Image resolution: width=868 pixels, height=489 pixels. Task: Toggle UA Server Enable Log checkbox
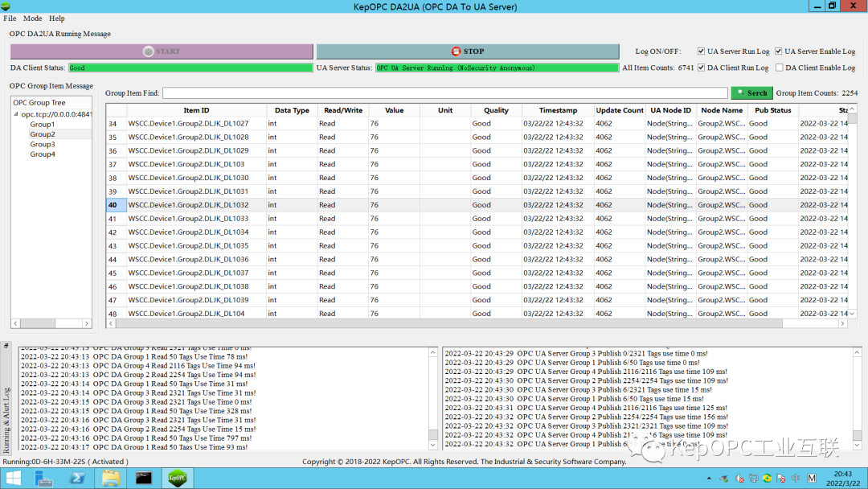click(x=778, y=51)
